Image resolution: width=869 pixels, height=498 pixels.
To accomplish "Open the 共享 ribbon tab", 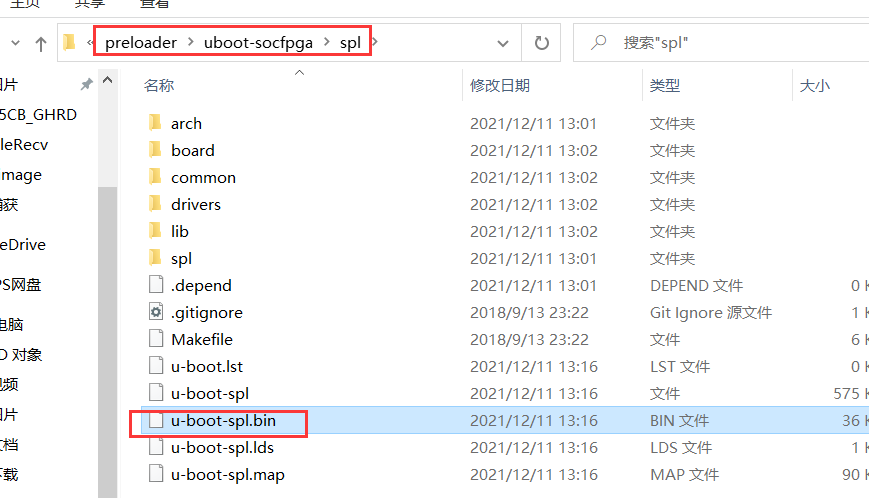I will tap(89, 4).
